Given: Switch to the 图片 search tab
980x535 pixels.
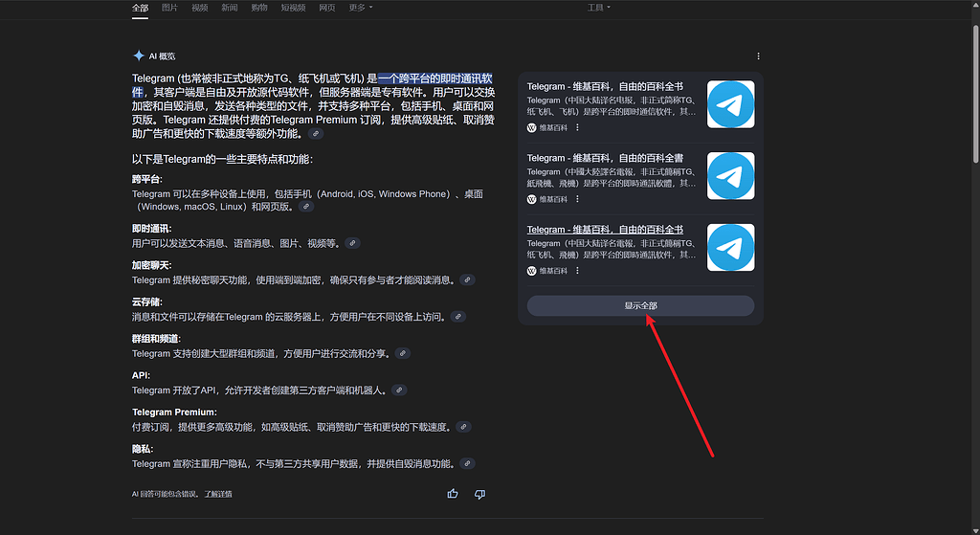Looking at the screenshot, I should click(x=169, y=8).
